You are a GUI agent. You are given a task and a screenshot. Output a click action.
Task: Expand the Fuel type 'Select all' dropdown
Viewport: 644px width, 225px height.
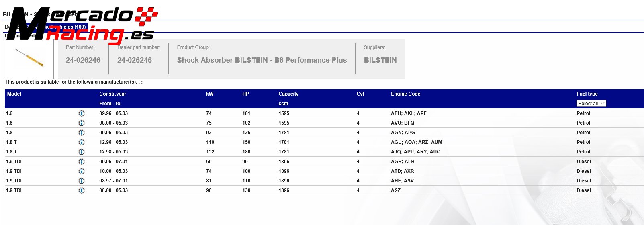tap(591, 104)
